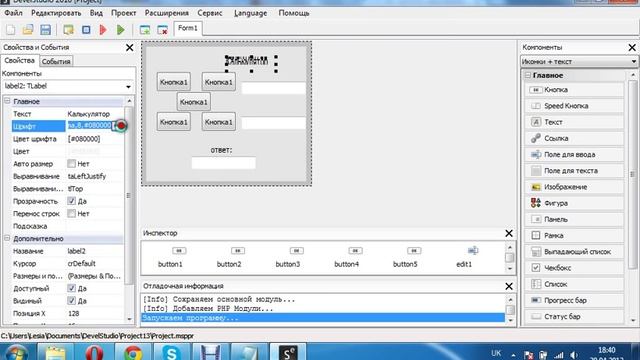Select the Список component
Image resolution: width=640 pixels, height=360 pixels.
pyautogui.click(x=574, y=284)
